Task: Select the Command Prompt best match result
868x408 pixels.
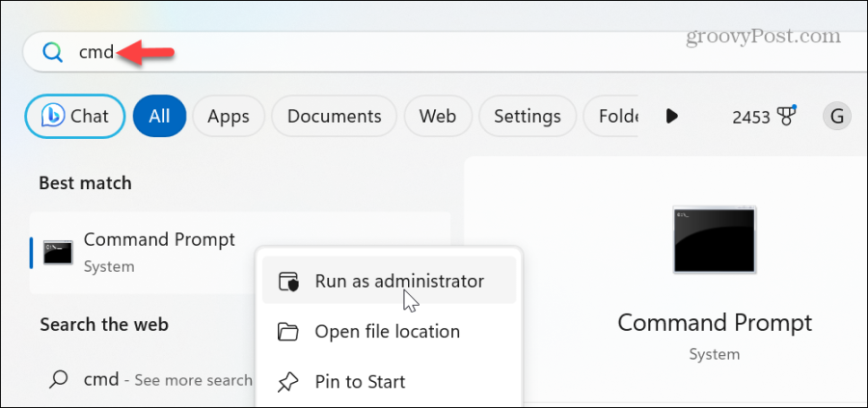Action: pyautogui.click(x=240, y=253)
